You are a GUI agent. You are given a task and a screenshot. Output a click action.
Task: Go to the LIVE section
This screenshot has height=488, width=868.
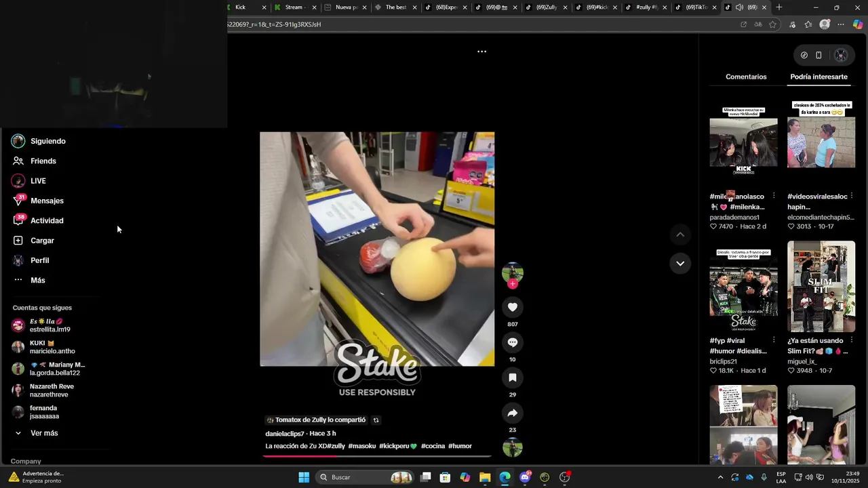[x=29, y=181]
